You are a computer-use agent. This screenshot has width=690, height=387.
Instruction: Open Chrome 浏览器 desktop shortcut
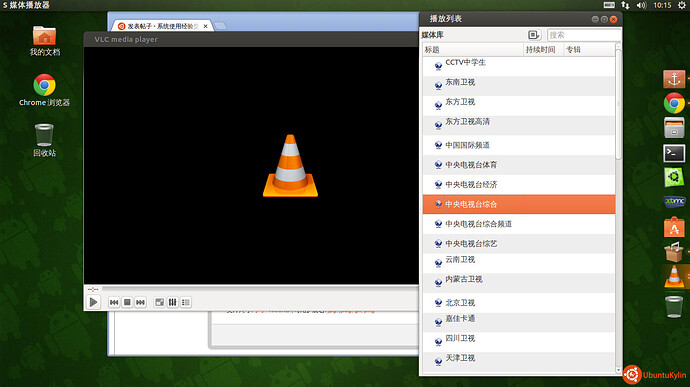click(x=44, y=90)
